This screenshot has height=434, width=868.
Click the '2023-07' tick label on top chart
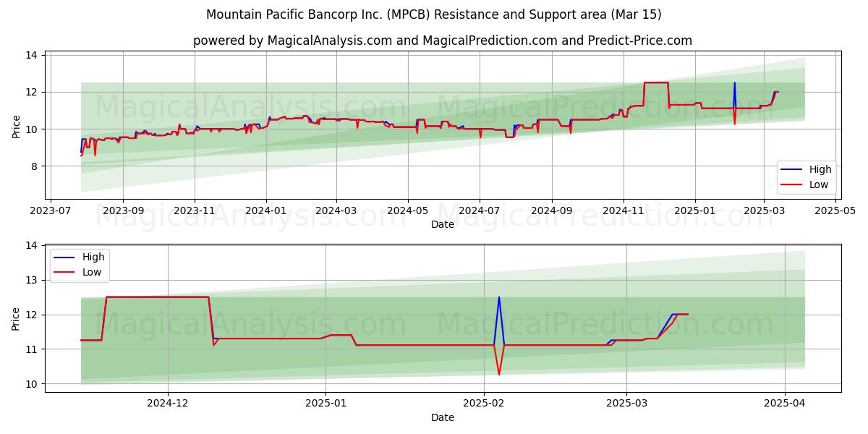[x=51, y=210]
